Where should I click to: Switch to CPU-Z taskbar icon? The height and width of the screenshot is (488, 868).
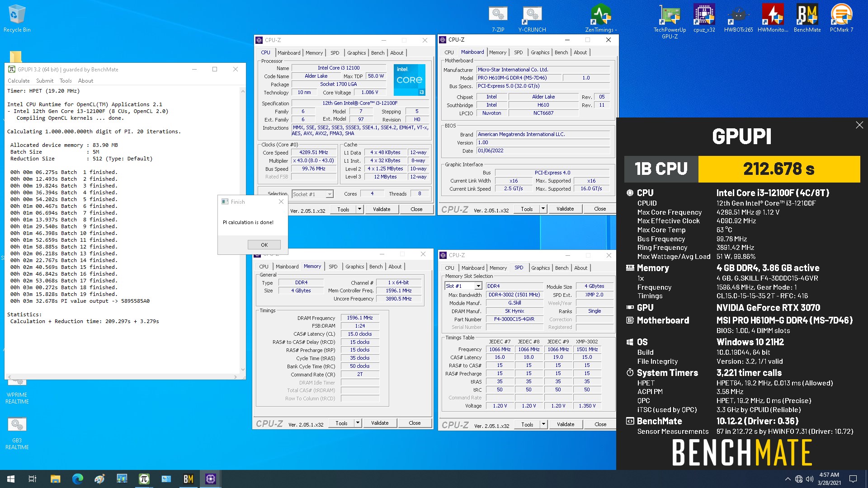click(x=211, y=479)
